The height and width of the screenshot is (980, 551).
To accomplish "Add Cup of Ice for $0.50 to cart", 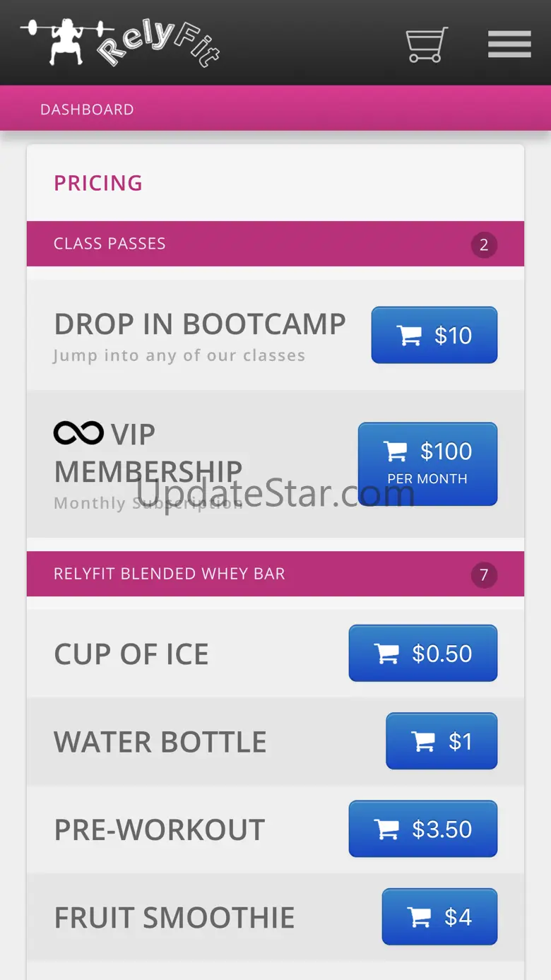I will point(422,653).
